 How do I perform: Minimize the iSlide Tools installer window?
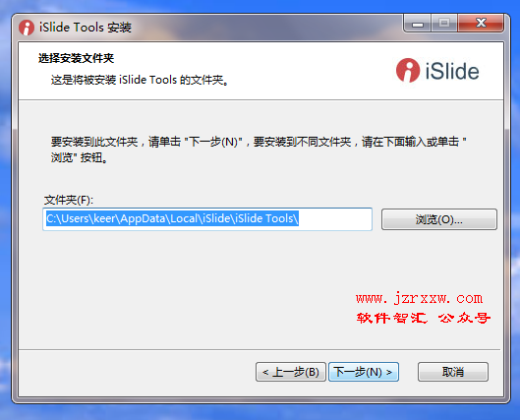click(418, 24)
